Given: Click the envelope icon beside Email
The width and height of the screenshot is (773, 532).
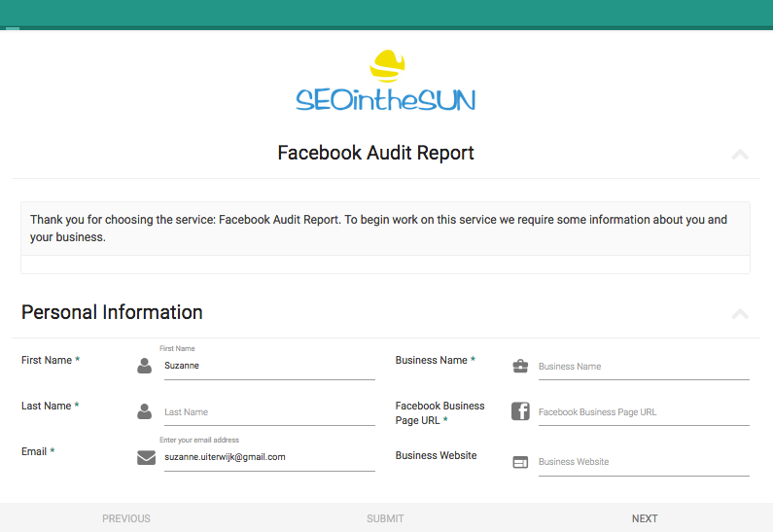Looking at the screenshot, I should [146, 457].
